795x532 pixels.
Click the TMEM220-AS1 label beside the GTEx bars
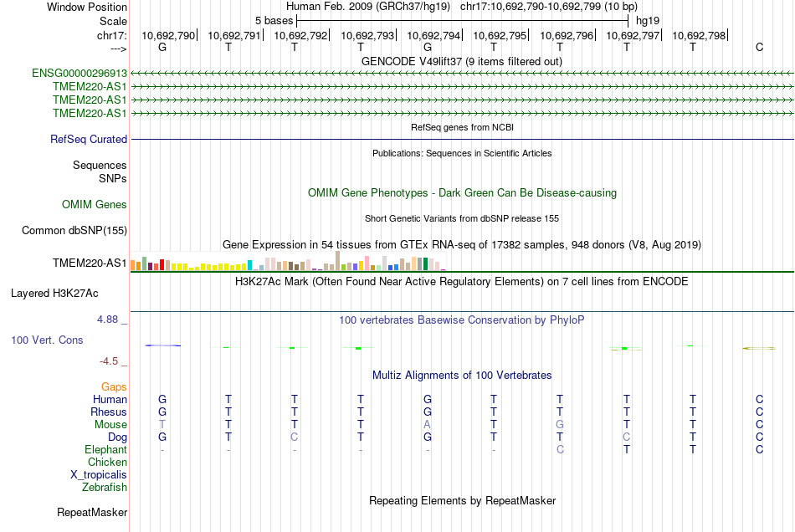coord(90,263)
